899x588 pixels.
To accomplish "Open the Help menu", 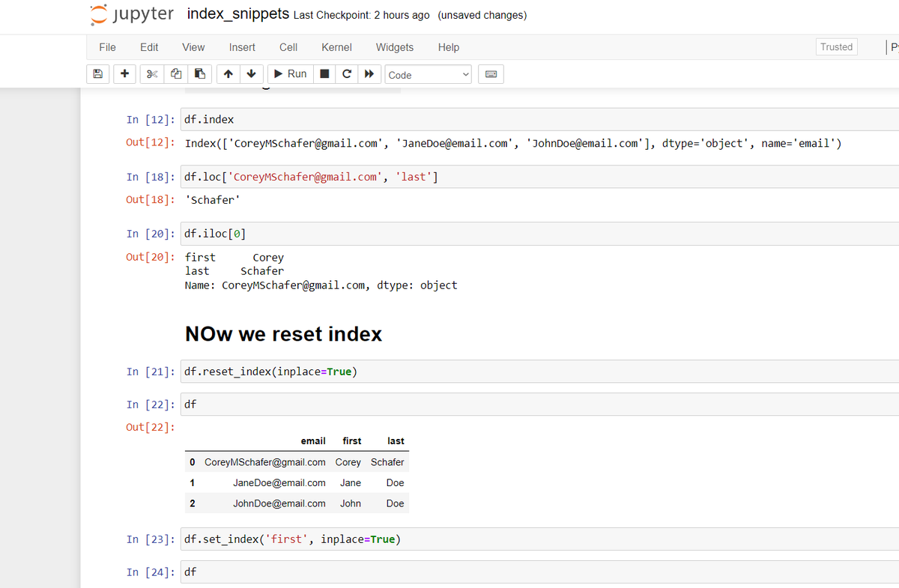I will (449, 47).
